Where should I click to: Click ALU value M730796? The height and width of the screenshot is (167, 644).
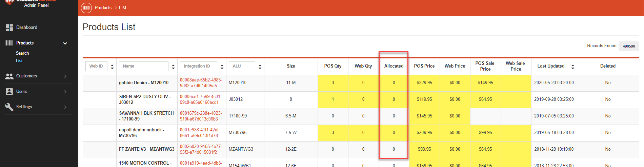(238, 133)
